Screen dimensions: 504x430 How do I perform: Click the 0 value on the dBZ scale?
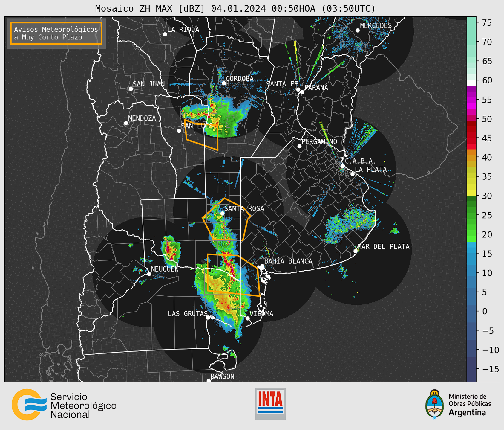tap(484, 311)
